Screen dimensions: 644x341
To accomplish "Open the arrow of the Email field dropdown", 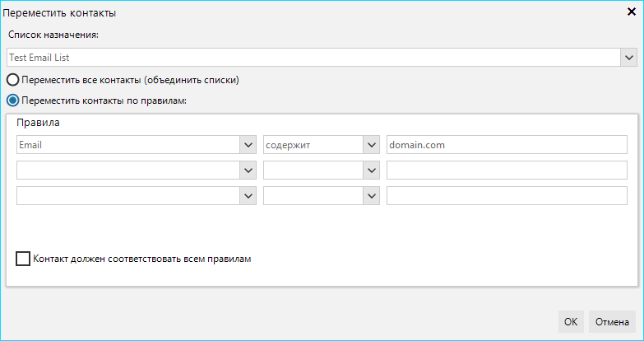I will point(248,145).
